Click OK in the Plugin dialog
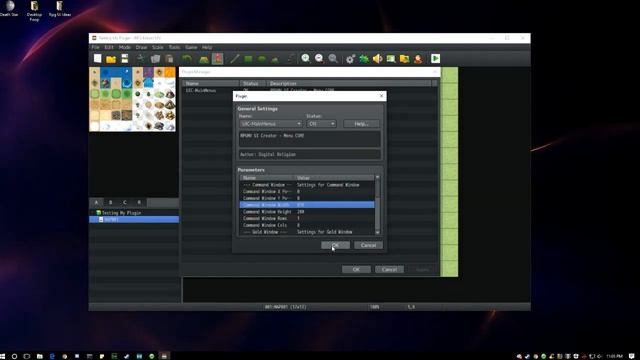The width and height of the screenshot is (640, 360). click(x=335, y=245)
